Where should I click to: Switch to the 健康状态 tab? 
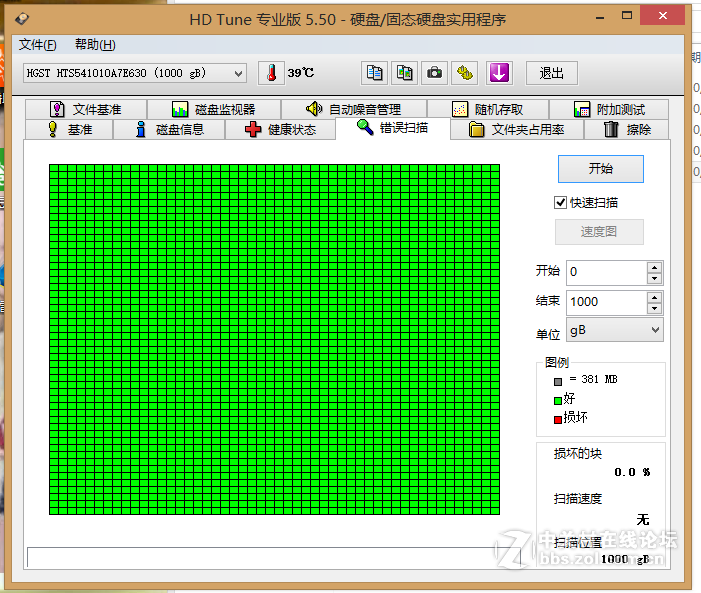coord(280,130)
